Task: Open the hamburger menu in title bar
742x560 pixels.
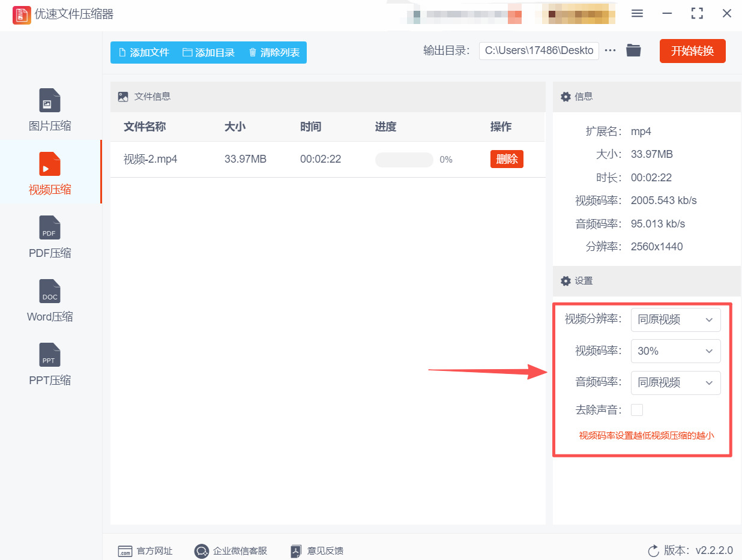Action: click(638, 14)
